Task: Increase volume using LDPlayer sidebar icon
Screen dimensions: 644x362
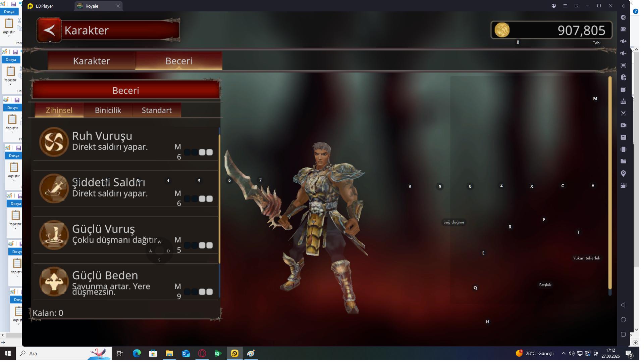Action: (623, 41)
